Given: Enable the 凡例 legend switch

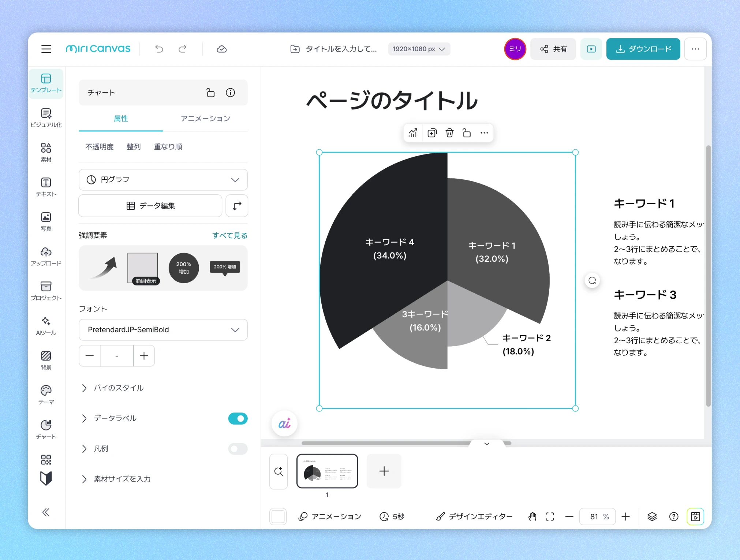Looking at the screenshot, I should (238, 449).
